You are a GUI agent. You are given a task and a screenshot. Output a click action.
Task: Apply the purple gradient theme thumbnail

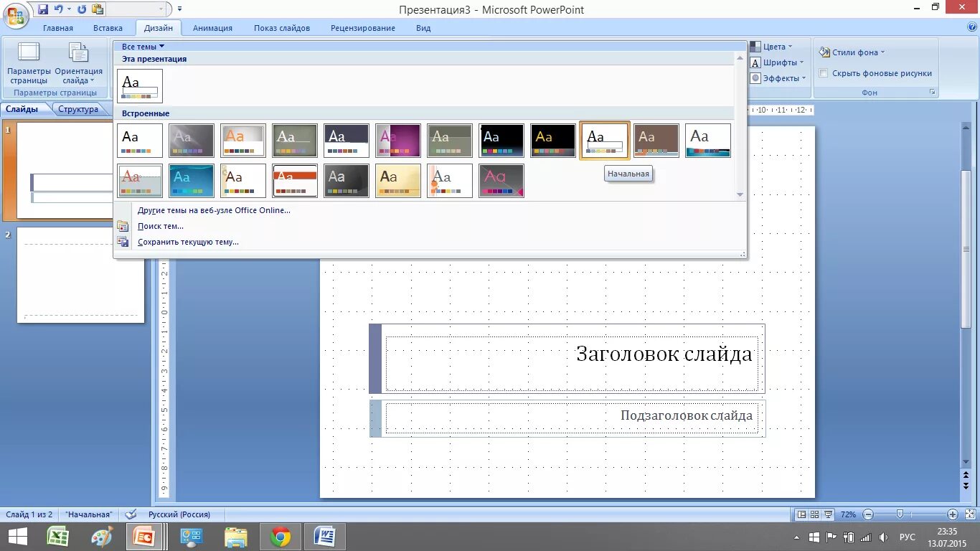click(398, 141)
